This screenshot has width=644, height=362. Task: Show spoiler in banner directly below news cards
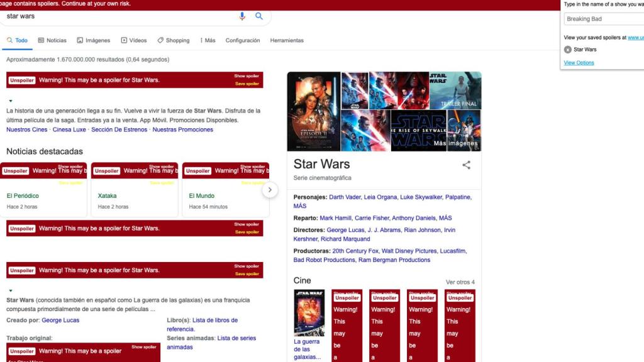click(x=247, y=224)
